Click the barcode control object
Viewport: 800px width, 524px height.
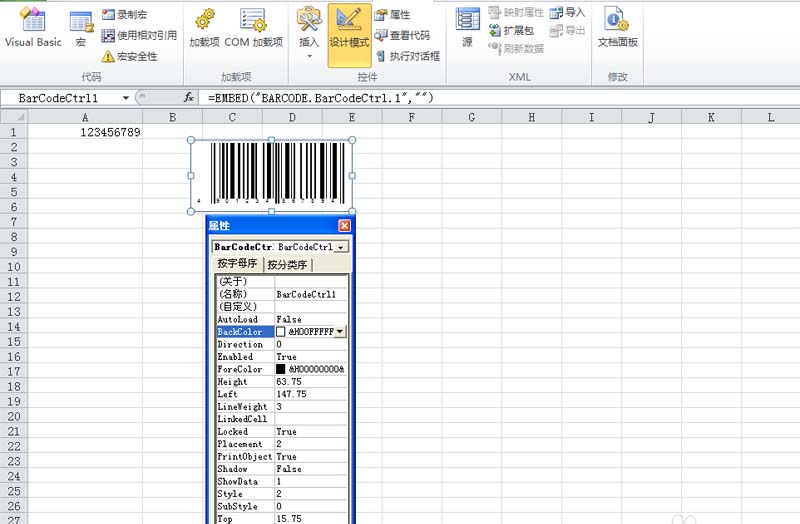[x=271, y=176]
